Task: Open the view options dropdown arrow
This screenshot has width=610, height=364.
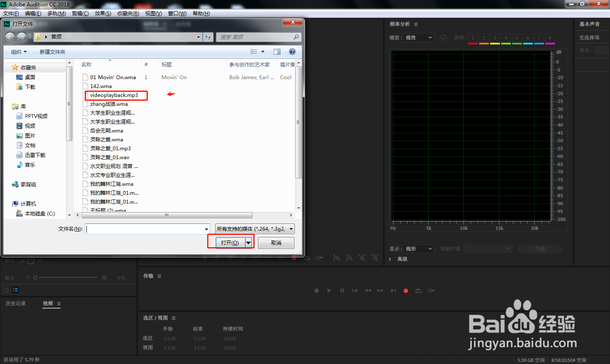Action: [x=263, y=52]
